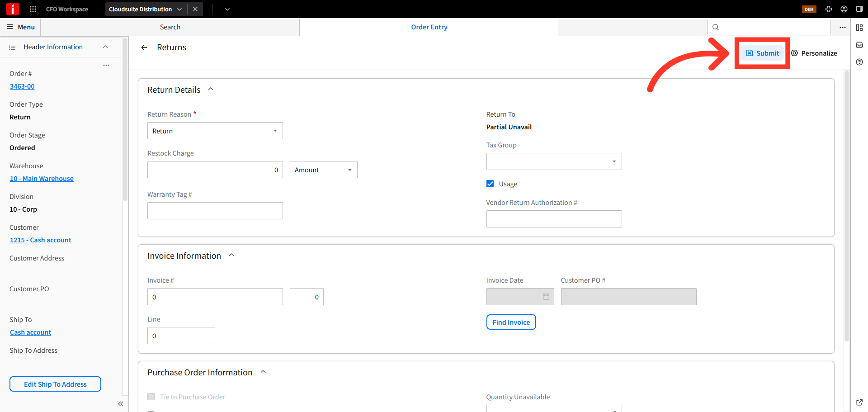Collapse the left panel with double chevron
The width and height of the screenshot is (868, 412).
pos(121,404)
